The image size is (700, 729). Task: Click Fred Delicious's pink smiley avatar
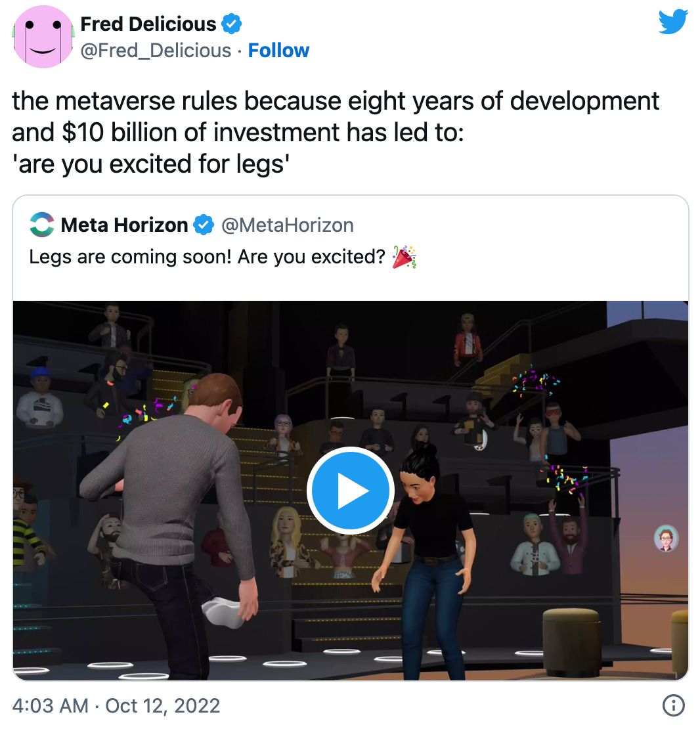pyautogui.click(x=43, y=37)
